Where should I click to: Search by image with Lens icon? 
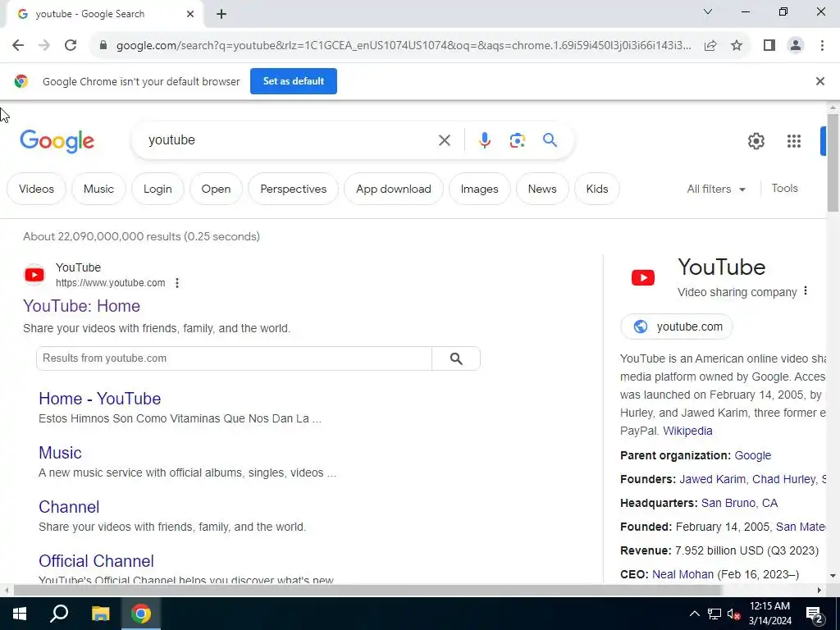tap(517, 140)
